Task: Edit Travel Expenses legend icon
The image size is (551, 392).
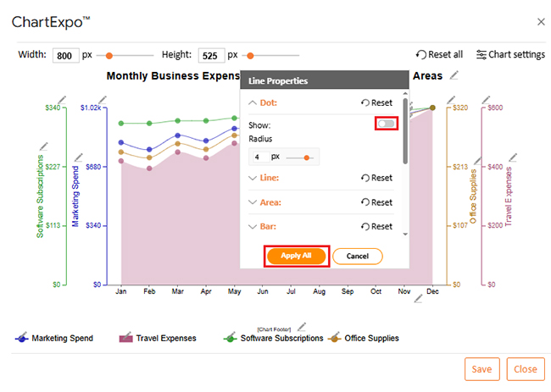Action: pos(125,338)
